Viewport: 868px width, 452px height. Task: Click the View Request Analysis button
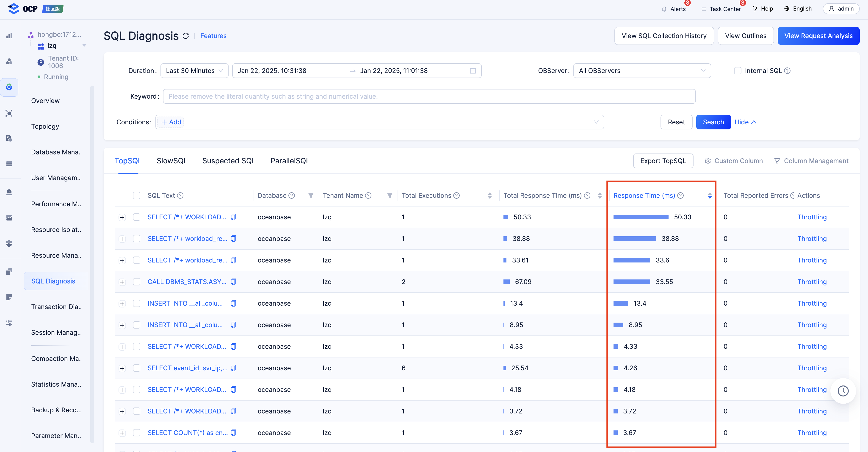click(818, 36)
